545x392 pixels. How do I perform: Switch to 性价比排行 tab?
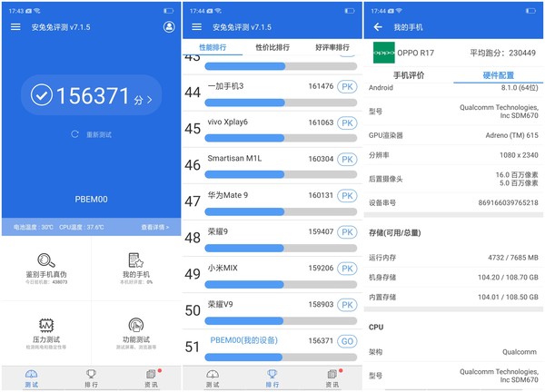(272, 47)
